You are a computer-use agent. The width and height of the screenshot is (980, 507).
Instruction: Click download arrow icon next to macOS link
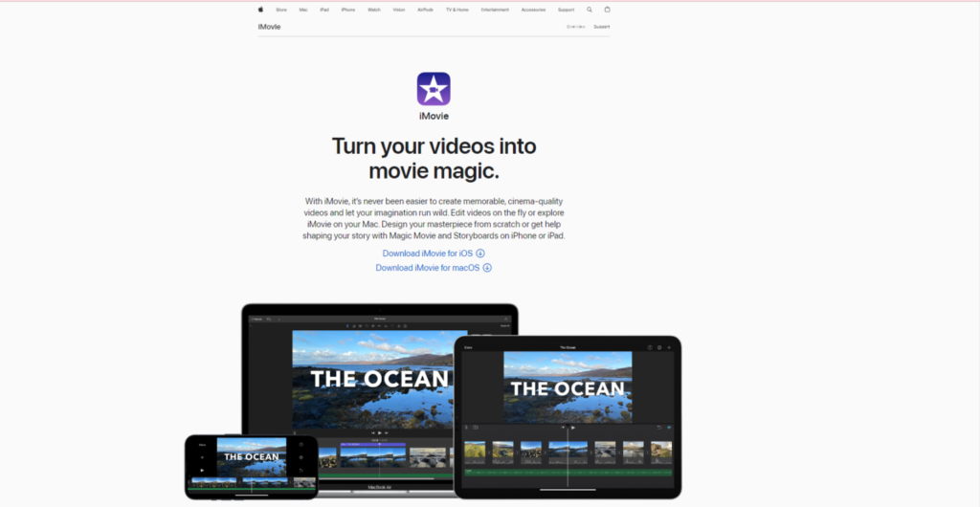(487, 267)
